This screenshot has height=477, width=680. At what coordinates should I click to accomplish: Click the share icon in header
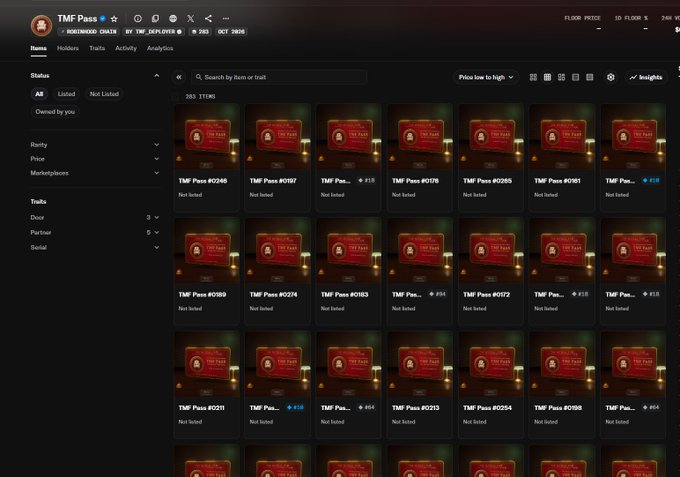pyautogui.click(x=208, y=18)
